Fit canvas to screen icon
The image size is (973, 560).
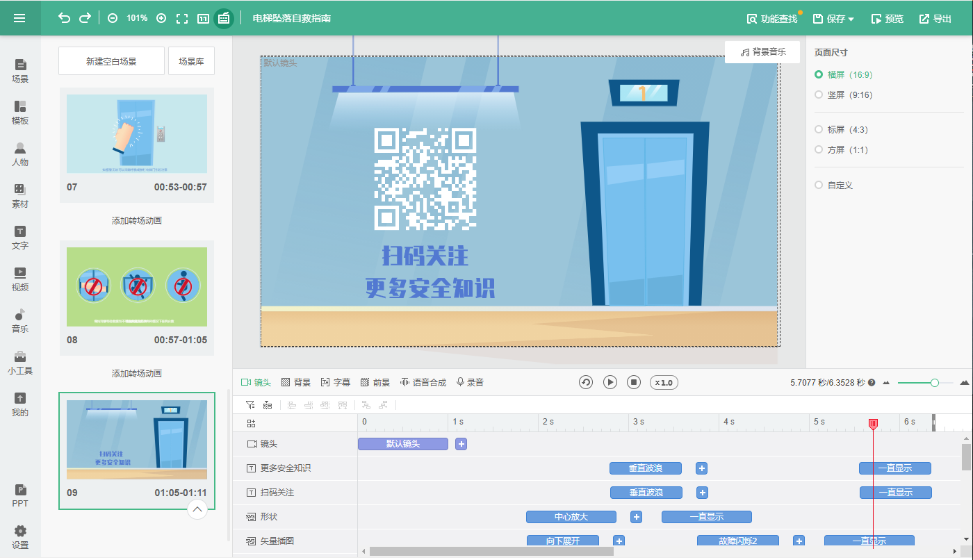(182, 18)
